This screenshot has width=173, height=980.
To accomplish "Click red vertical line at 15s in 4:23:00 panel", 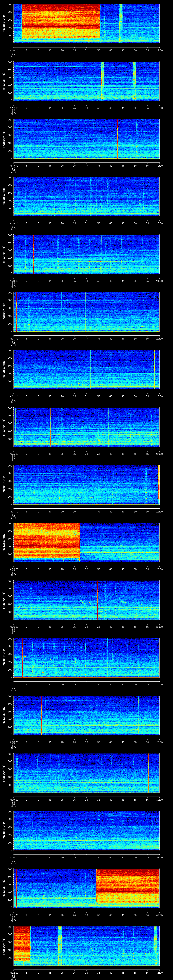I will pos(50,427).
